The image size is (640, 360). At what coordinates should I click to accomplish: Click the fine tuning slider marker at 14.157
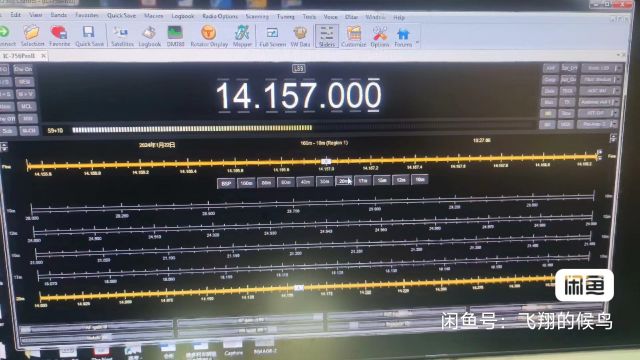pyautogui.click(x=326, y=162)
